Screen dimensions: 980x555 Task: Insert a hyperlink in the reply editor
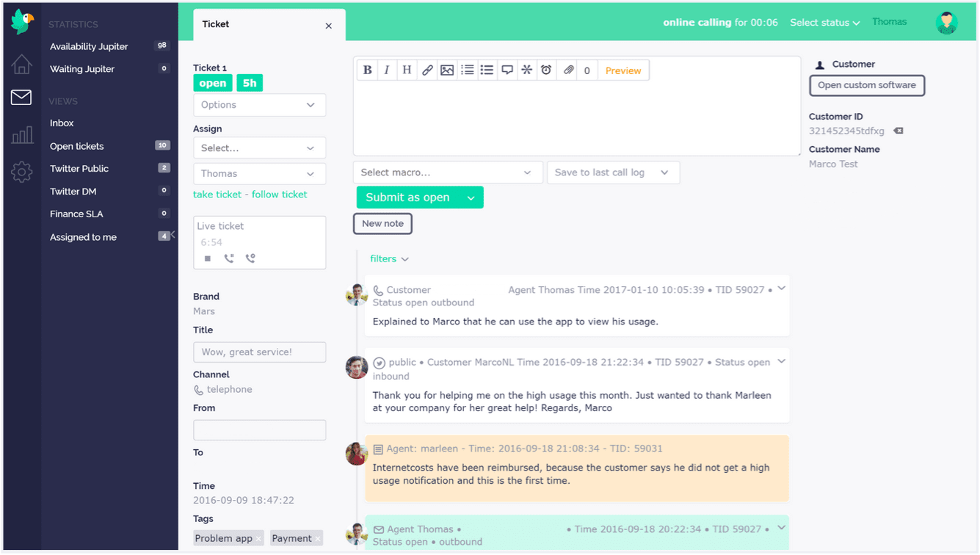[x=427, y=70]
